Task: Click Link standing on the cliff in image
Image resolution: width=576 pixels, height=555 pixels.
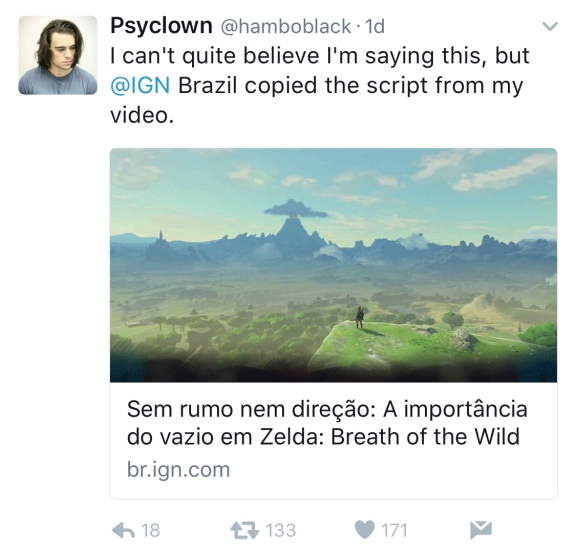Action: [x=359, y=317]
